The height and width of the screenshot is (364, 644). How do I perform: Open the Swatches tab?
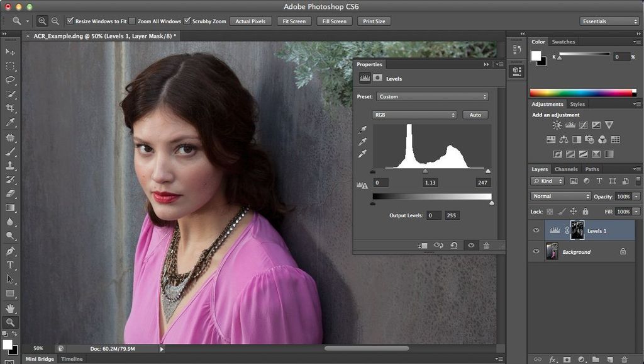(563, 42)
